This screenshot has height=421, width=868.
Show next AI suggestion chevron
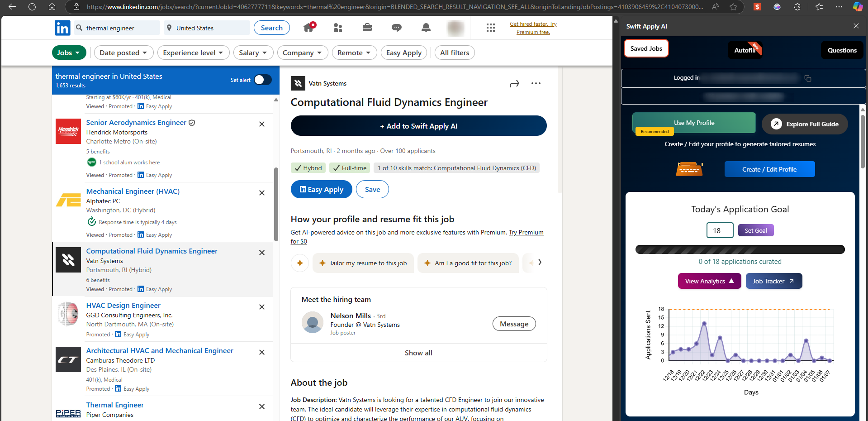tap(540, 262)
